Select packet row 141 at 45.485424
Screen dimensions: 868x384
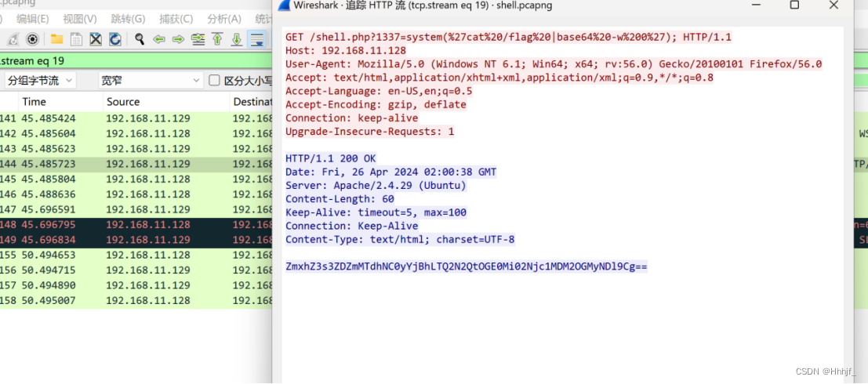[136, 118]
